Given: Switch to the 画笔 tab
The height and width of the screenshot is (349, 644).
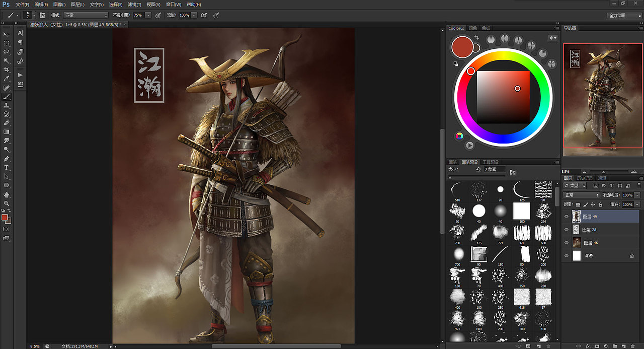Looking at the screenshot, I should (x=453, y=162).
